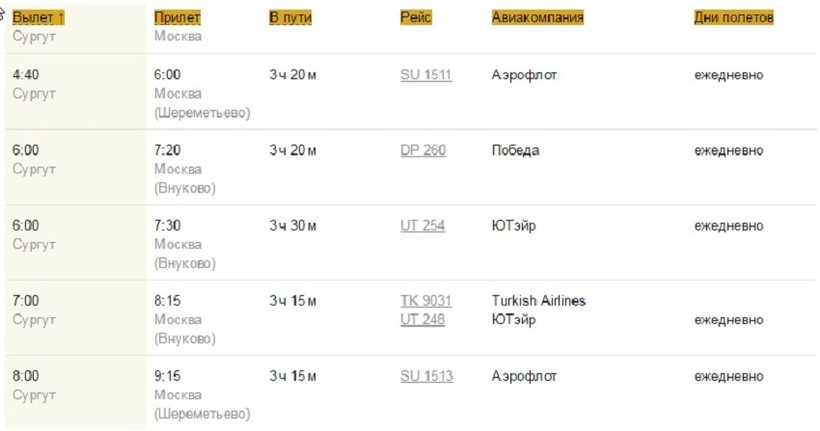Screen dimensions: 820x431
Task: Sort flights by В пути duration
Action: 288,18
